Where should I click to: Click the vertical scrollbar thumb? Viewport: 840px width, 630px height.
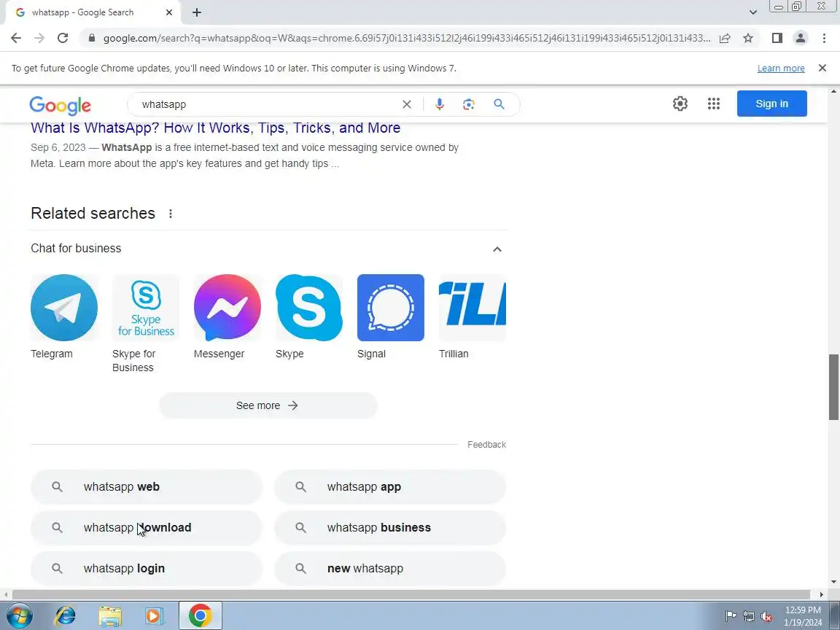833,386
